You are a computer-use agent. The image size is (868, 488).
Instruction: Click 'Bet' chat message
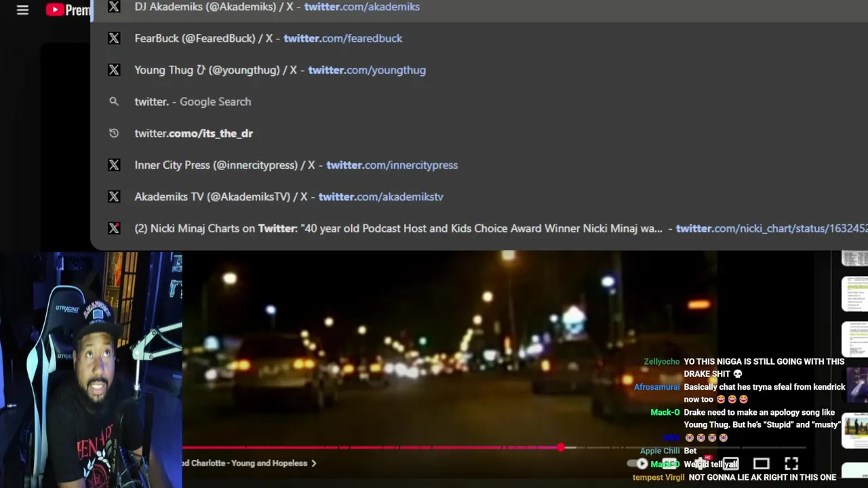coord(690,451)
